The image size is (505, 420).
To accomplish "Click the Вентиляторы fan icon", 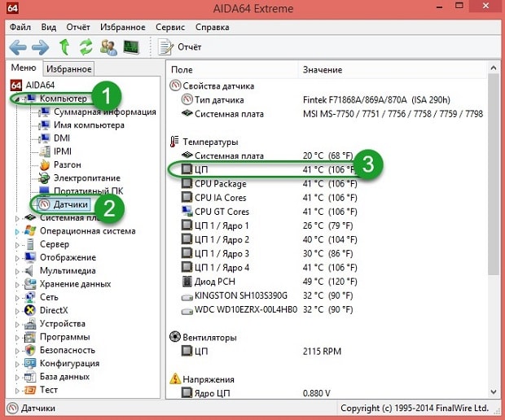I will coord(174,337).
